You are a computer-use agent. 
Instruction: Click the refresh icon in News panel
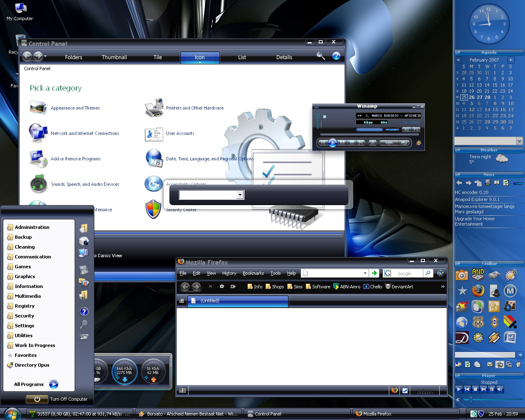tap(506, 183)
